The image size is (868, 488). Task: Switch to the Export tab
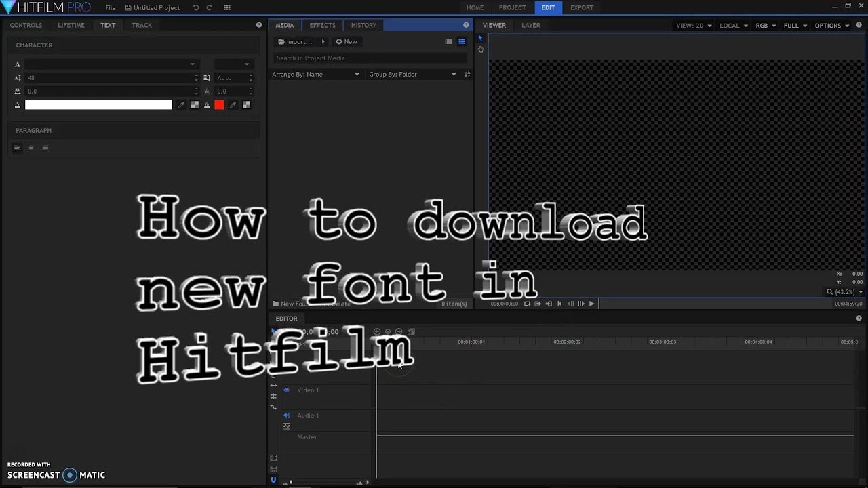tap(582, 7)
